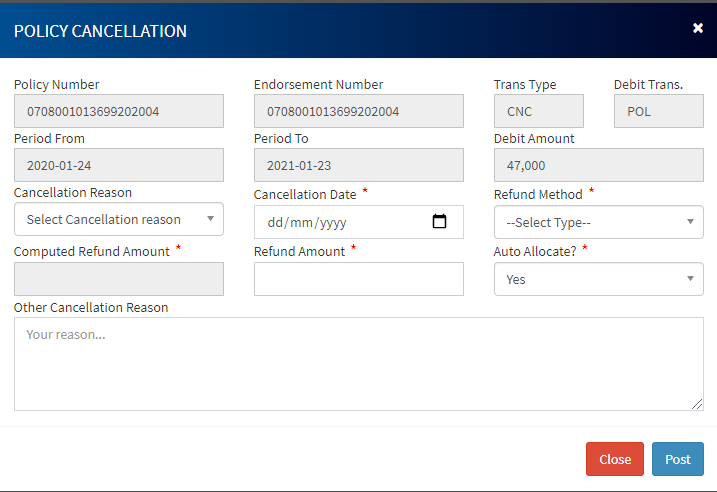Open the Refund Method dropdown

(598, 222)
